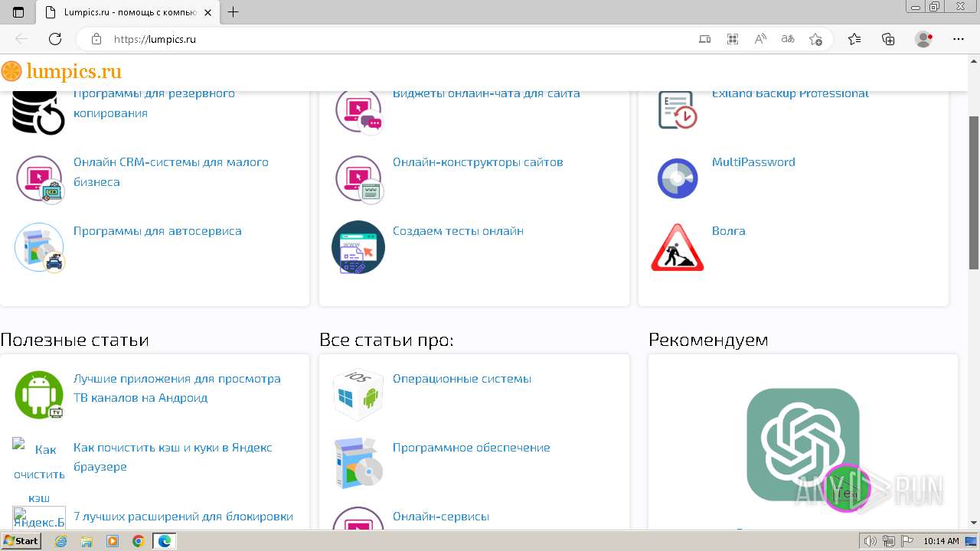Open File Explorer from taskbar
Image resolution: width=980 pixels, height=551 pixels.
tap(87, 541)
